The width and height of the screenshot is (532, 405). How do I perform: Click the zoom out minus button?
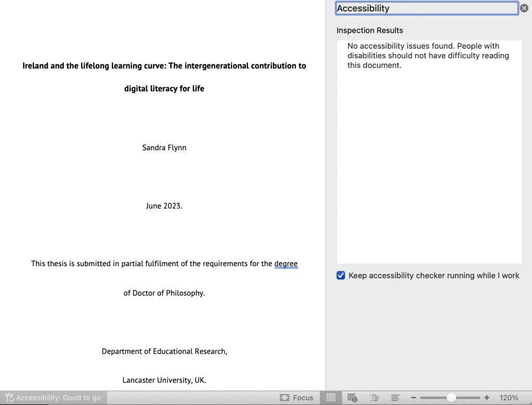point(413,398)
